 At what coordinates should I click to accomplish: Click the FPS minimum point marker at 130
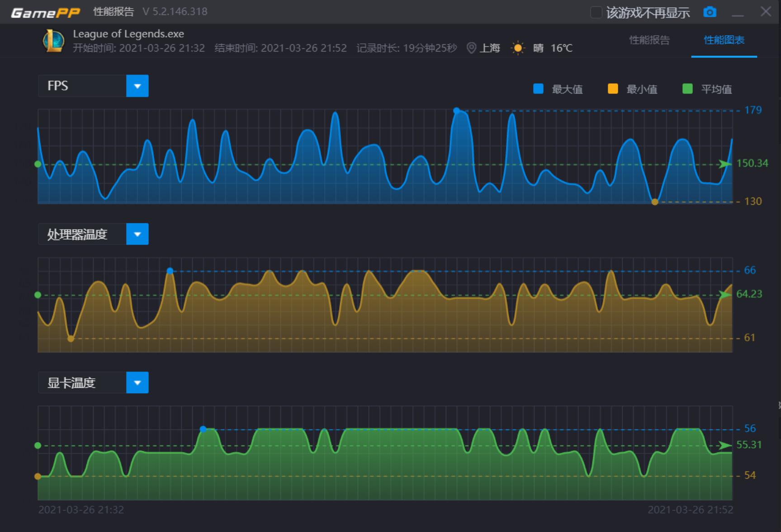point(654,202)
